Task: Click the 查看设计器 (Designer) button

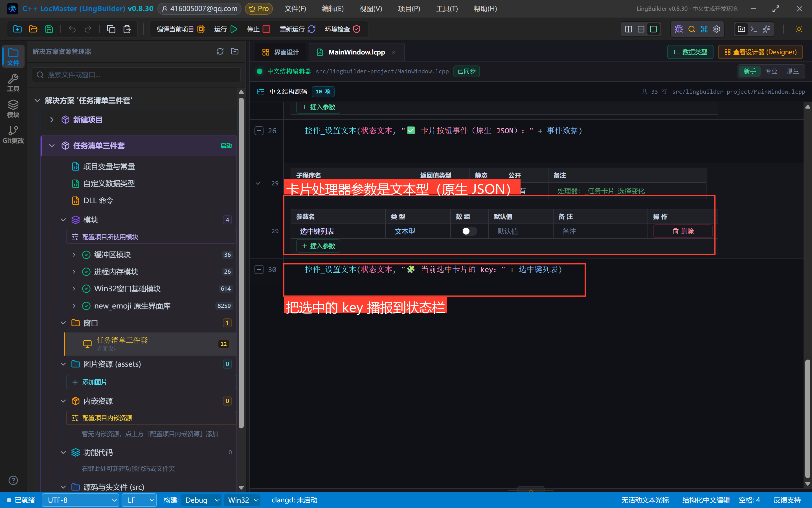Action: [x=760, y=52]
